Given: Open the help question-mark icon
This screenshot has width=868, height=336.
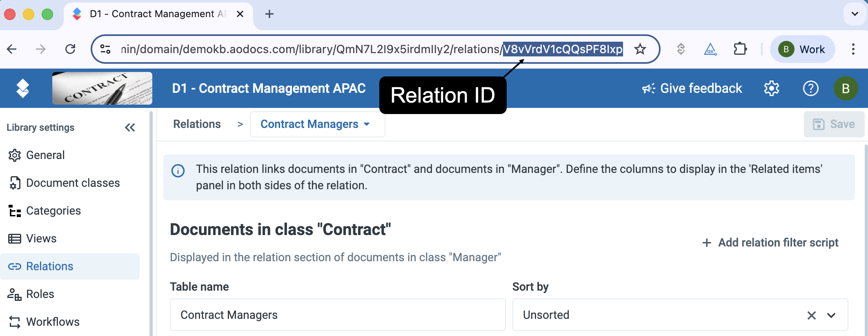Looking at the screenshot, I should 811,88.
